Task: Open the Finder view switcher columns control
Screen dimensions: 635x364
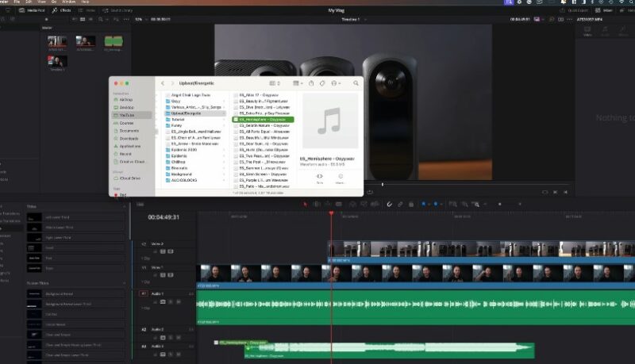Action: coord(275,83)
